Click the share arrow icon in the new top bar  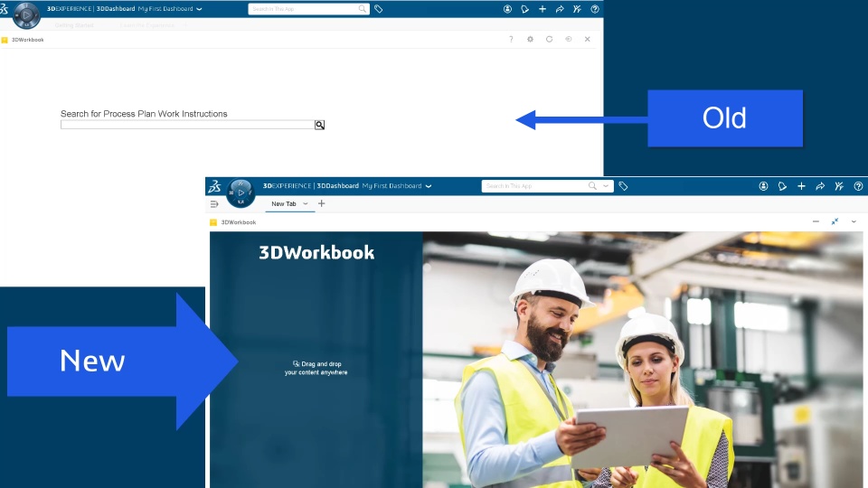click(x=820, y=186)
